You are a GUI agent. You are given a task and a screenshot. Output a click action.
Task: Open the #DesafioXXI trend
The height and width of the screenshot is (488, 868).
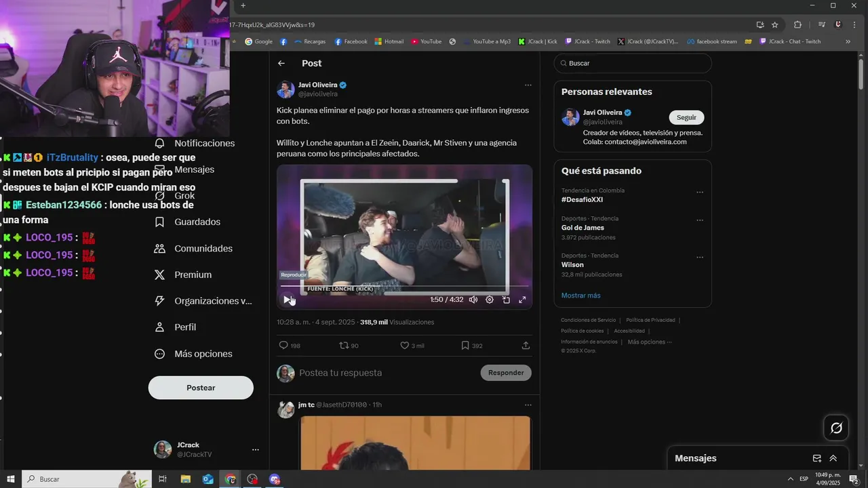coord(582,200)
